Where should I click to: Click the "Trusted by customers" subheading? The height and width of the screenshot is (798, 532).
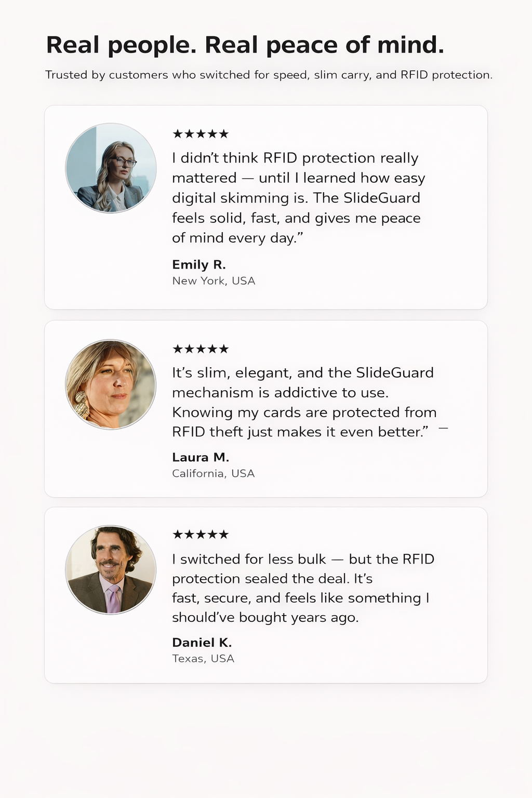pyautogui.click(x=269, y=75)
